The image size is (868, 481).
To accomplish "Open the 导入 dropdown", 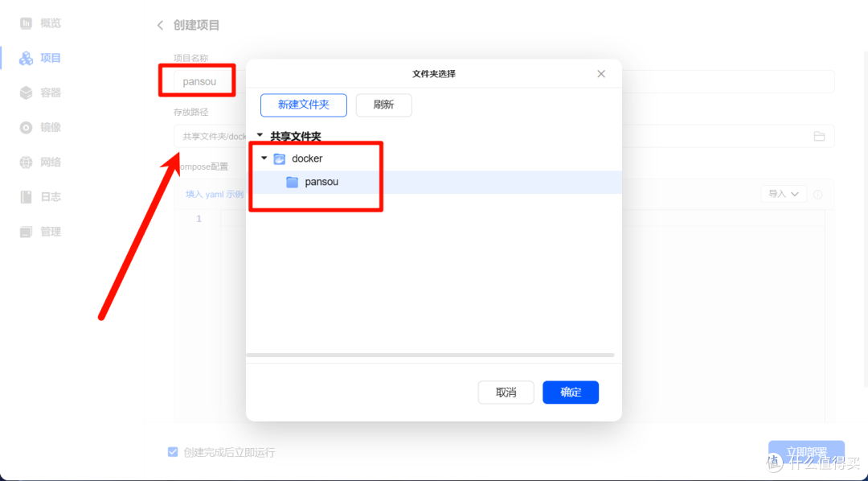I will click(784, 194).
